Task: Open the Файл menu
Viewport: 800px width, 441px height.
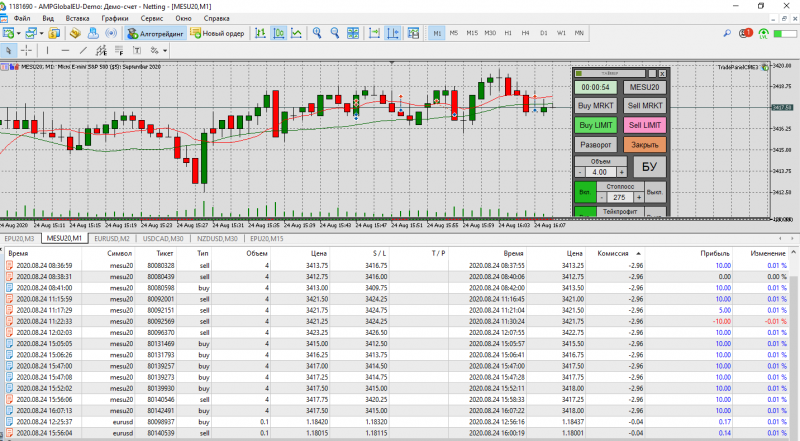Action: 22,18
